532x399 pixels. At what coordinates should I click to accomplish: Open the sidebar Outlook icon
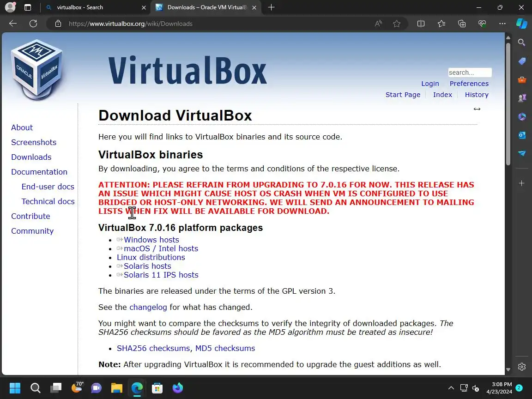[522, 135]
